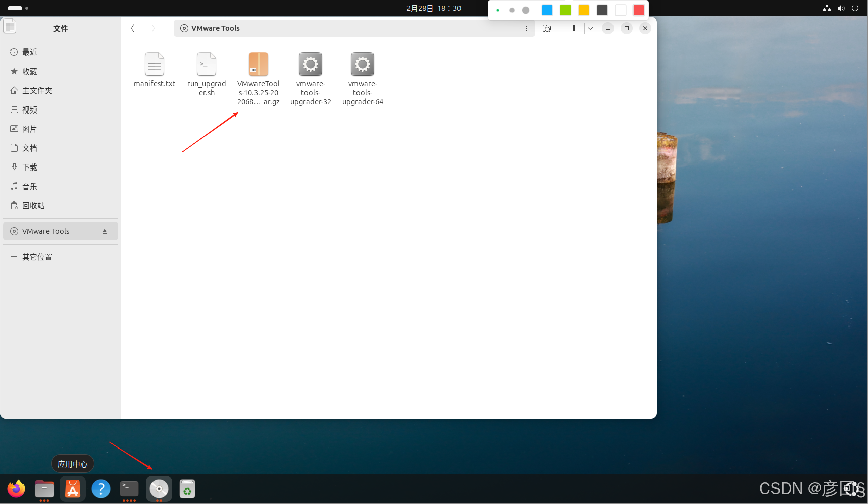Select the run_upgrader.sh script file

[207, 74]
